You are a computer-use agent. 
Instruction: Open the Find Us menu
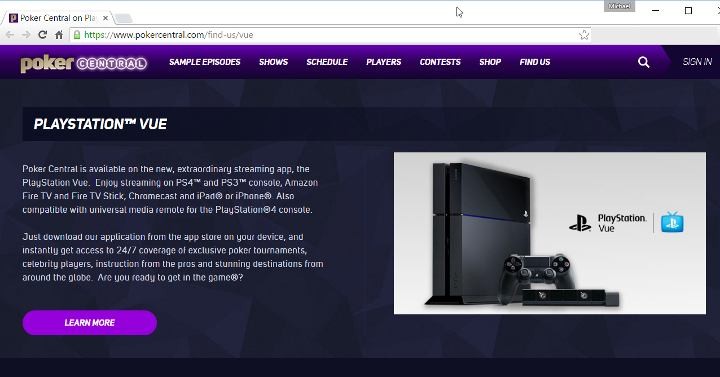point(534,62)
